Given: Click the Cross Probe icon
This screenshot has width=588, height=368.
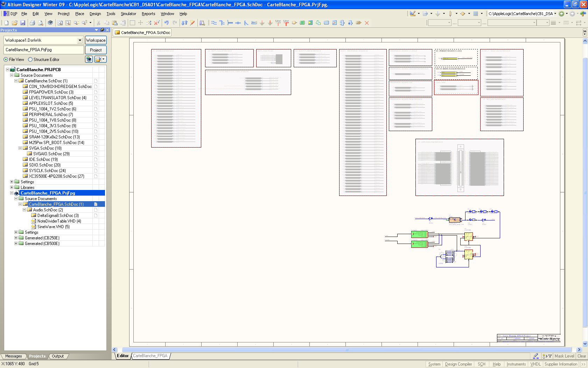Looking at the screenshot, I should (192, 23).
